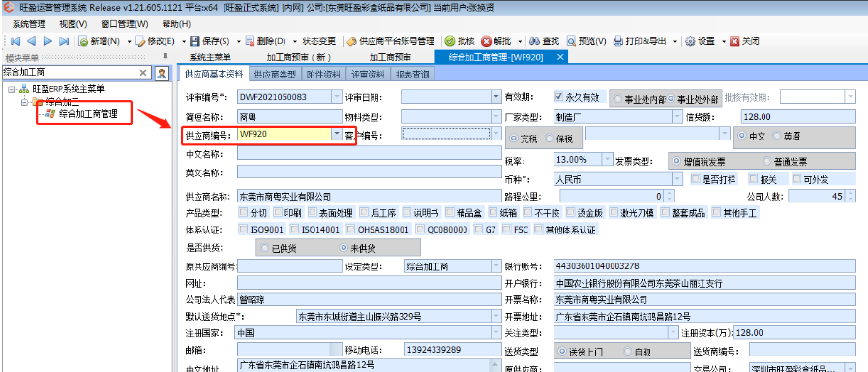Screen dimensions: 868x372
Task: Open the 帮助(H) menu
Action: (176, 24)
